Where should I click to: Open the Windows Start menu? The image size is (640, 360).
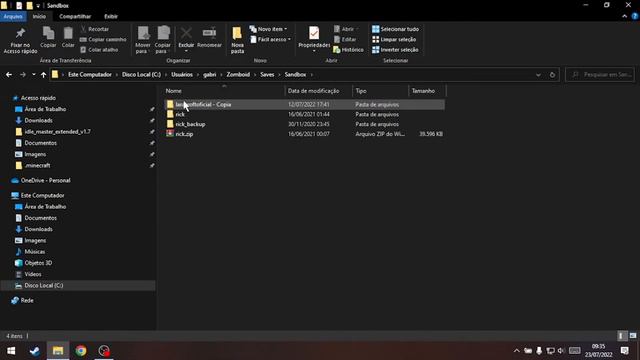(x=11, y=351)
